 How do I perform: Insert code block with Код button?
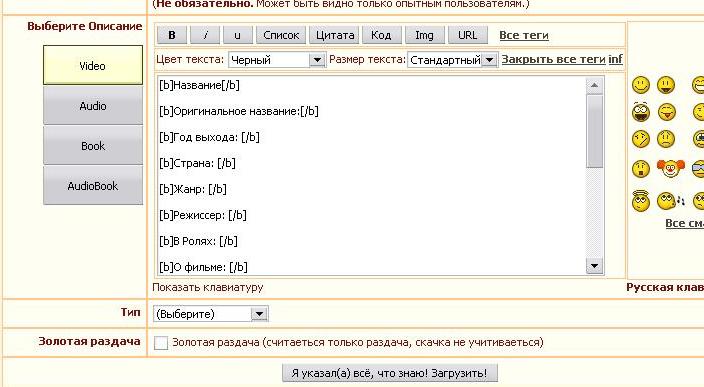click(x=381, y=35)
